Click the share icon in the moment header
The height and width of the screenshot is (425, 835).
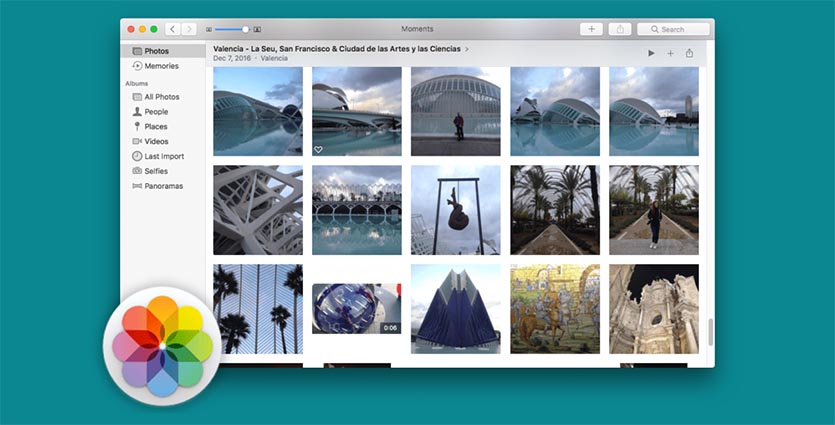[689, 53]
